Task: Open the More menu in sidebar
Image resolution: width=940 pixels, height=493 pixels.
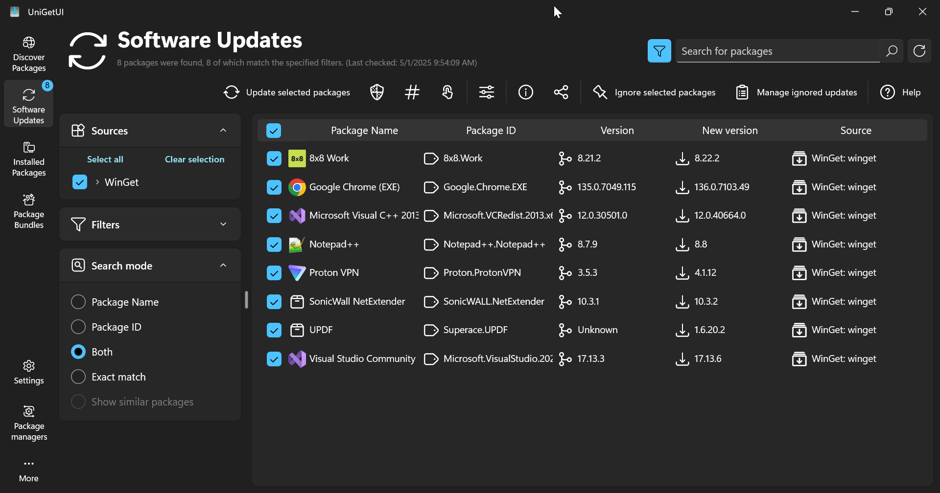Action: point(28,471)
